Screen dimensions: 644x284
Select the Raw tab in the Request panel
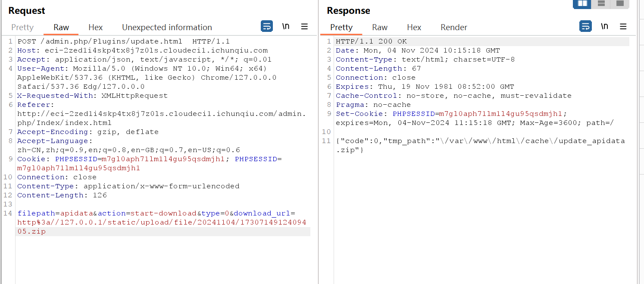(61, 27)
